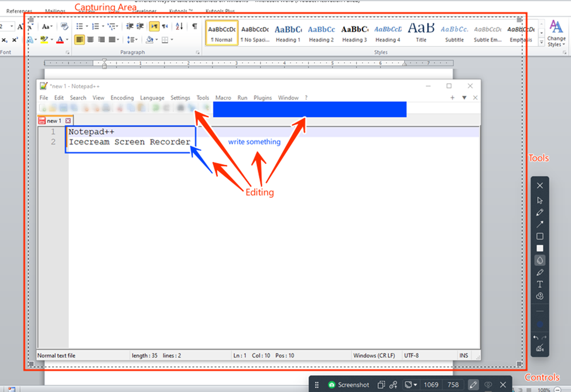Open the Numbering dropdown arrow
The width and height of the screenshot is (571, 392).
(102, 26)
